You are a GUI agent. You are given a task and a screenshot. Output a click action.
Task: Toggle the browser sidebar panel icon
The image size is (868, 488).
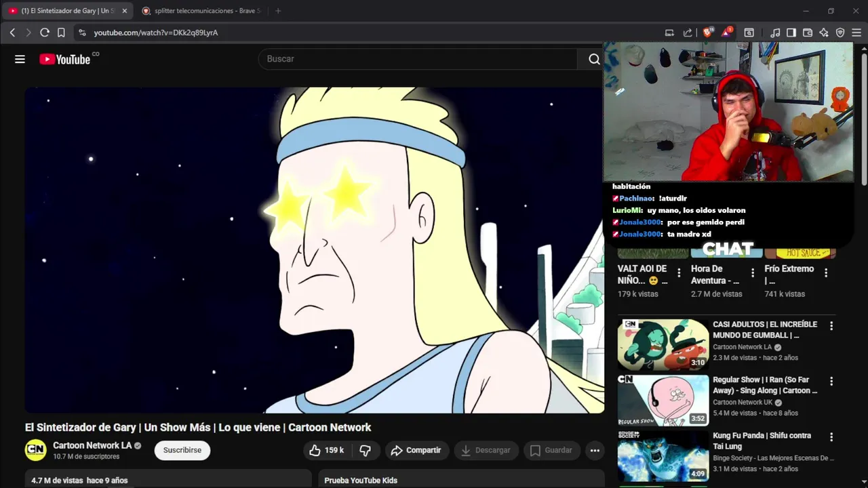point(791,33)
